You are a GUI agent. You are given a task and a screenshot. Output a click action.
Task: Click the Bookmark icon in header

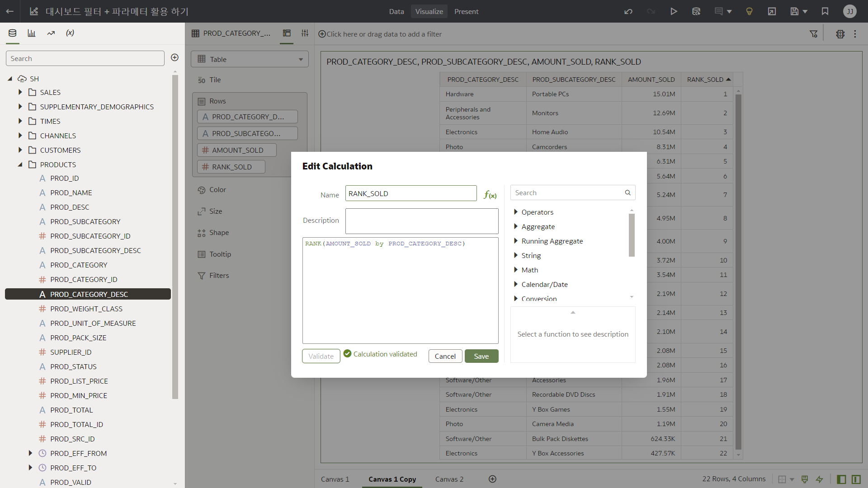[x=825, y=11]
